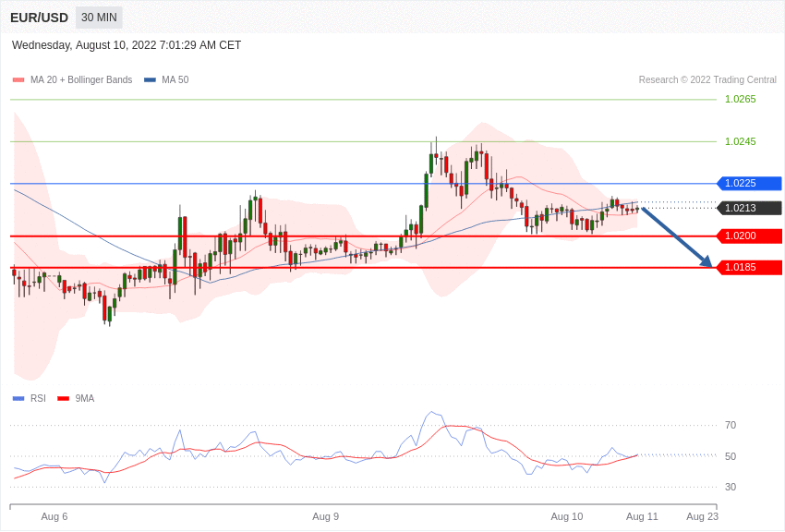Click the RSI 70 level label
Image resolution: width=785 pixels, height=532 pixels.
coord(731,426)
